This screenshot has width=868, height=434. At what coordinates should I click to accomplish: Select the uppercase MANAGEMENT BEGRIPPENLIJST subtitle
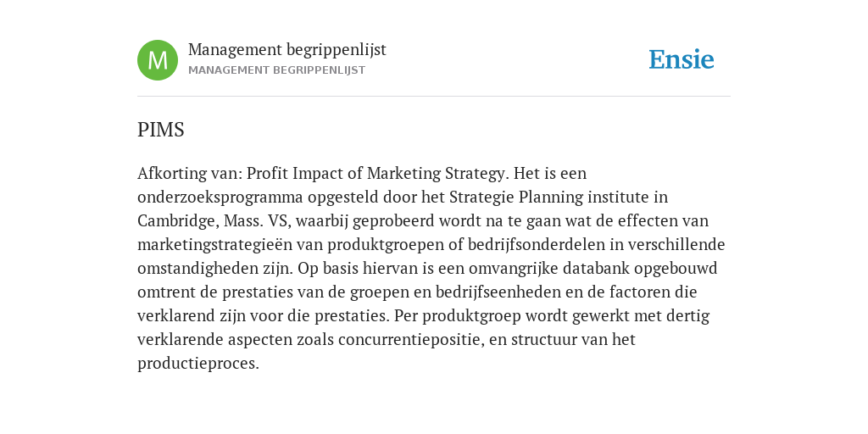click(x=277, y=70)
